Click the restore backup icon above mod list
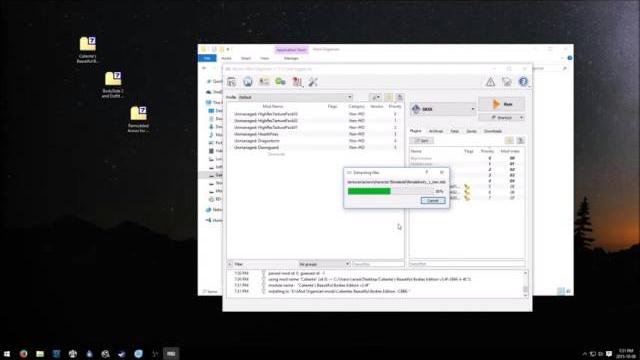 pos(389,97)
